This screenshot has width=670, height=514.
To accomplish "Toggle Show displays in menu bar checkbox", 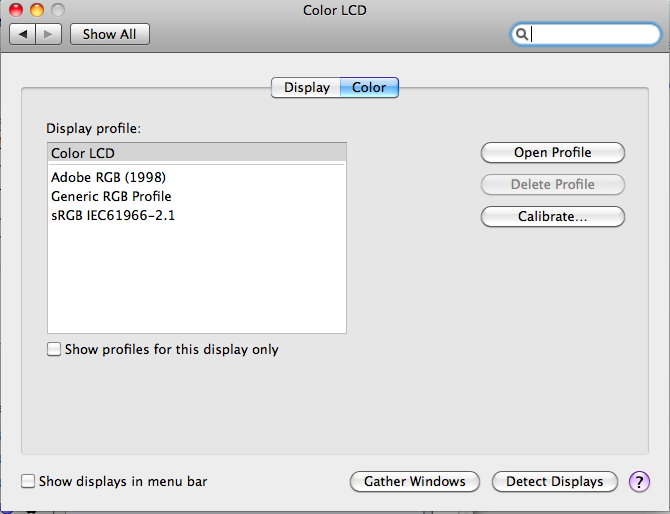I will [x=28, y=481].
